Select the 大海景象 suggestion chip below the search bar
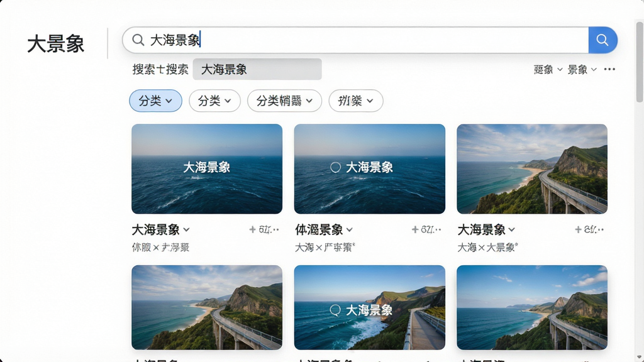Viewport: 644px width, 362px height. point(257,69)
